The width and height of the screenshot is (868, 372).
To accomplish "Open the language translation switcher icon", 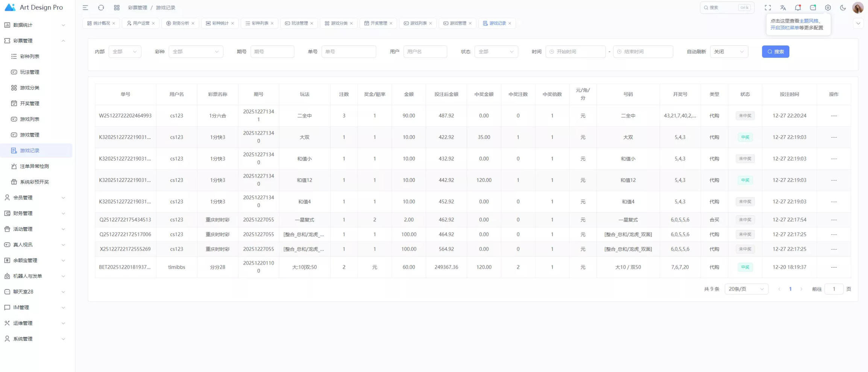I will tap(783, 8).
